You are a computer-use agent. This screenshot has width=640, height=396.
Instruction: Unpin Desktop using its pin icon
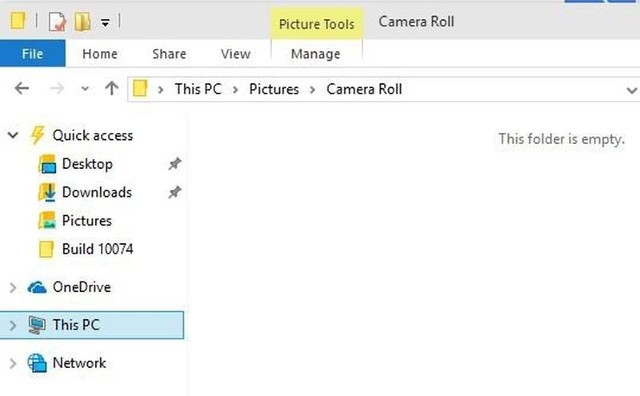coord(175,164)
